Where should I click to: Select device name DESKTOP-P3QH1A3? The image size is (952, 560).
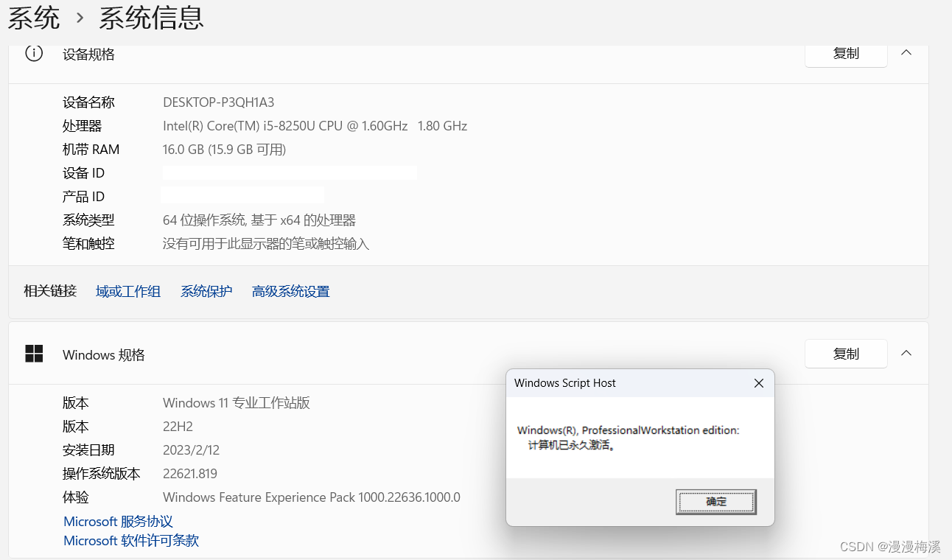pyautogui.click(x=218, y=102)
